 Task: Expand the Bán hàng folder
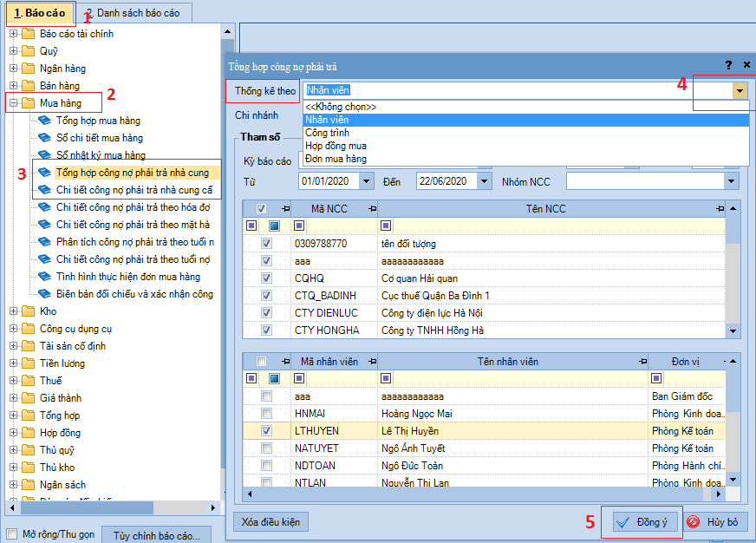click(14, 85)
